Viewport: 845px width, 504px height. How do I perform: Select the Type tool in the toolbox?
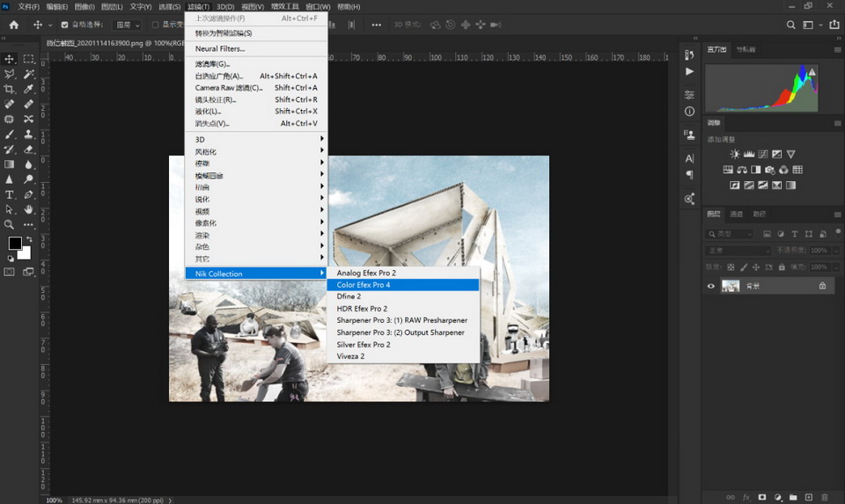10,194
